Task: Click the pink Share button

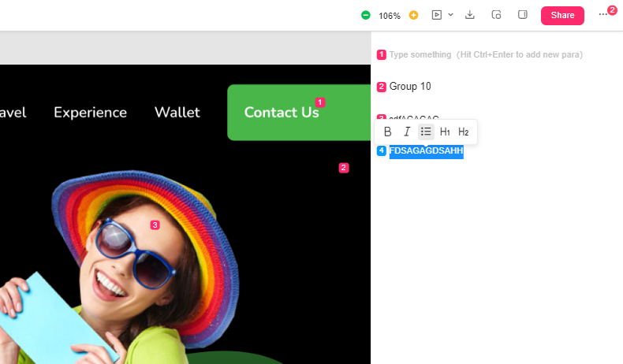Action: click(562, 16)
